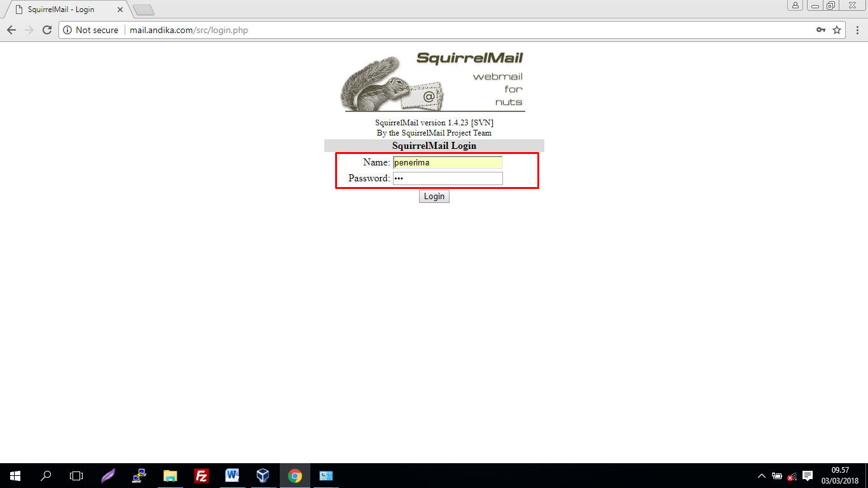The image size is (868, 488).
Task: Open VirtualBox from the taskbar
Action: (263, 476)
